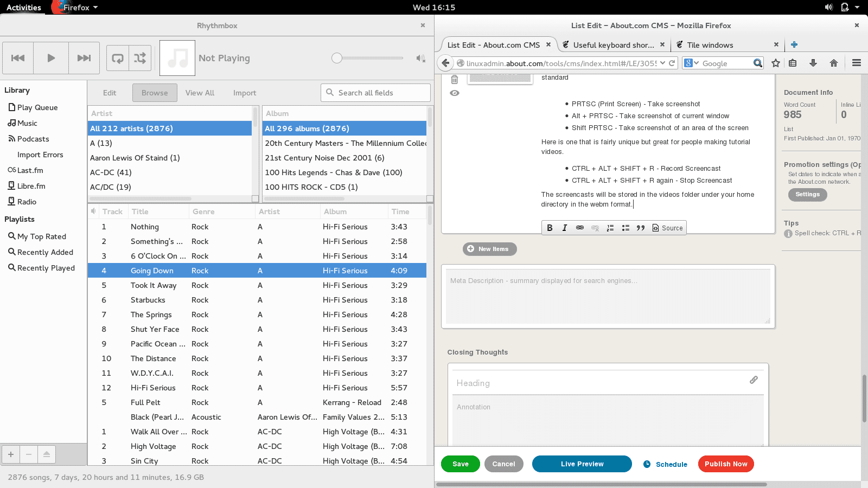The image size is (868, 488).
Task: Toggle repeat mode in Rhythmbox
Action: click(118, 58)
